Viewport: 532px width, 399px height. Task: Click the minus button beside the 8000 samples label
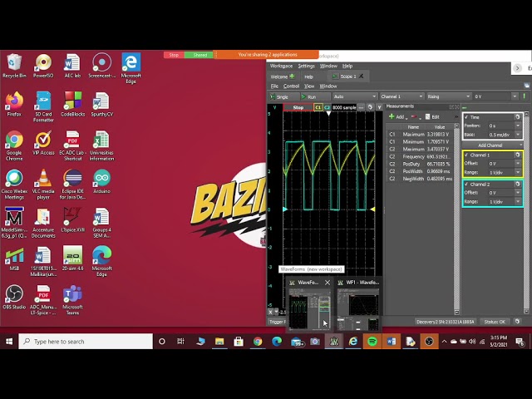pos(361,107)
